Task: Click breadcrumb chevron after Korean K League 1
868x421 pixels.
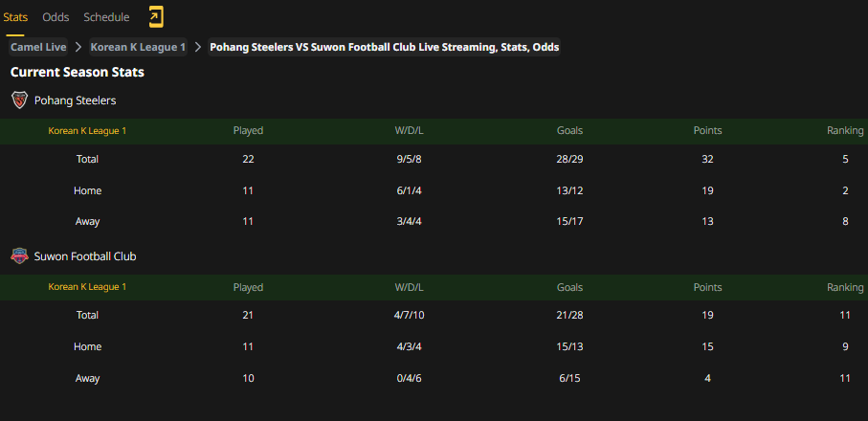Action: pyautogui.click(x=198, y=47)
